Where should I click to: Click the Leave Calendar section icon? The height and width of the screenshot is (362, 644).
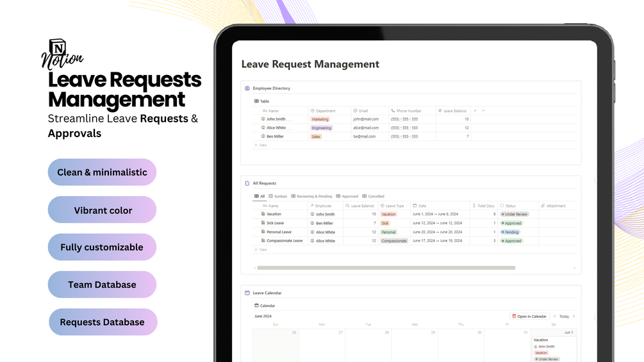(247, 293)
